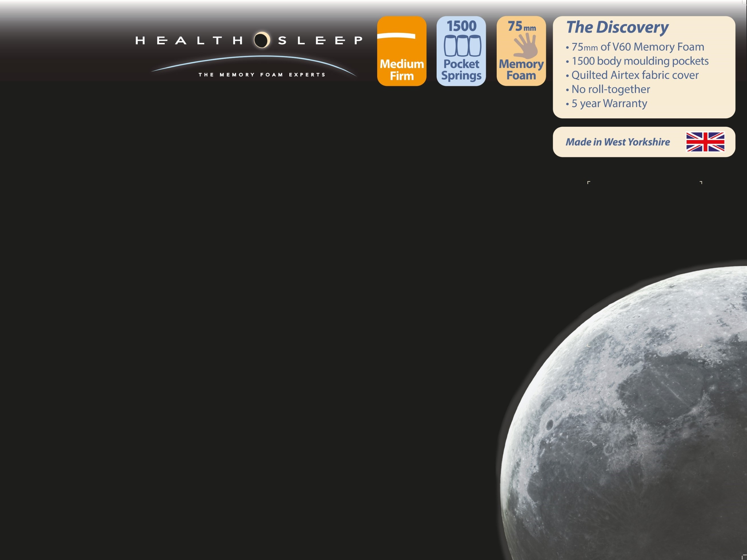The image size is (747, 560).
Task: Click the eclipse symbol in Health Sleep logo
Action: pyautogui.click(x=262, y=40)
